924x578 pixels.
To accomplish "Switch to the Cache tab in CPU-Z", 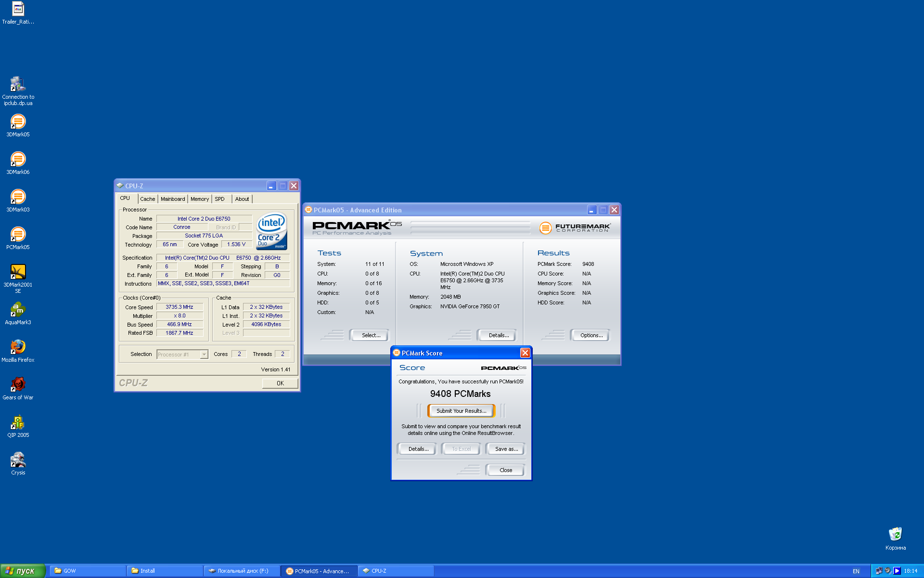I will click(148, 199).
